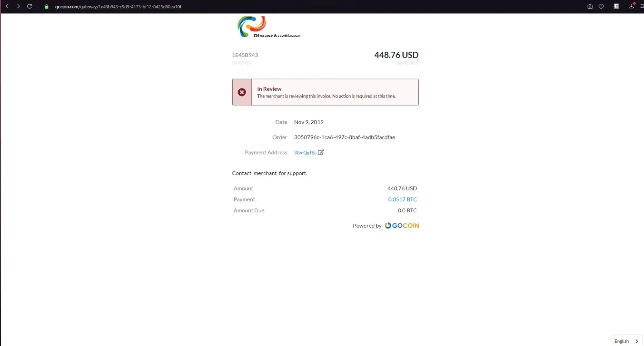Screen dimensions: 644x346
Task: Go back using the browser back arrow
Action: coord(7,6)
